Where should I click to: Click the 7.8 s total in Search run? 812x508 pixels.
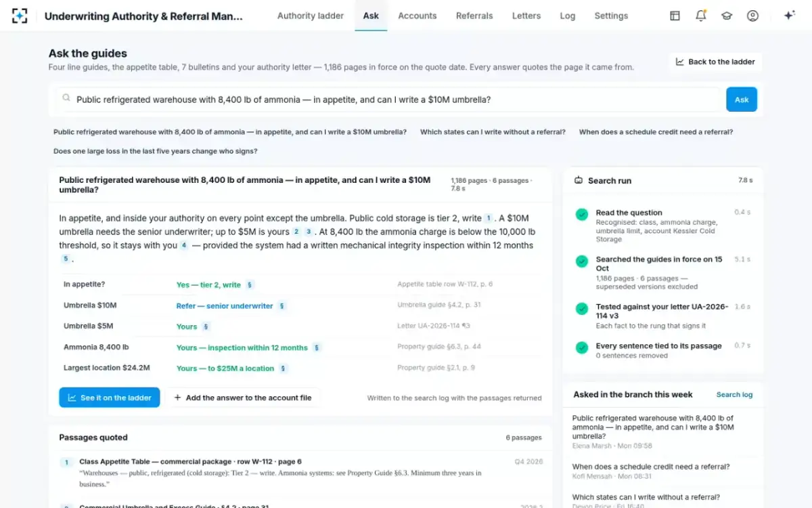point(745,181)
